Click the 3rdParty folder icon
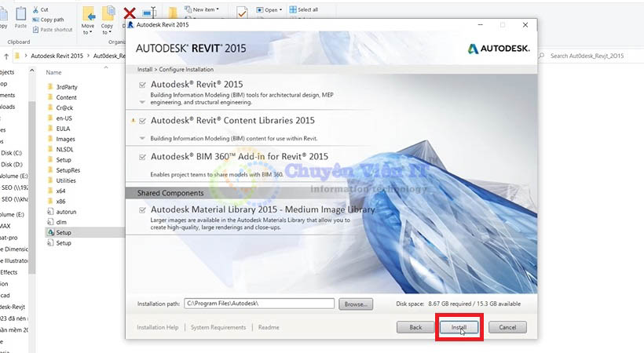644x353 pixels. pos(50,86)
